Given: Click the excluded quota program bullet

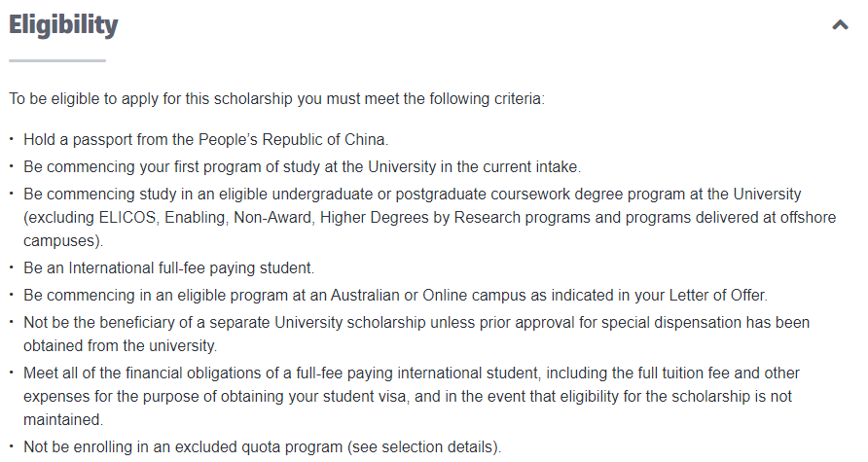Looking at the screenshot, I should (263, 447).
